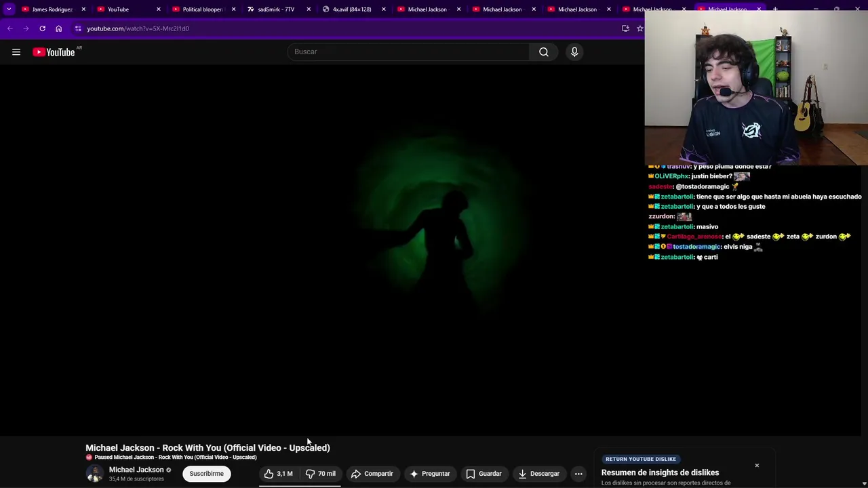Close the Political blooper tab
Screen dimensions: 868x488
(x=233, y=9)
